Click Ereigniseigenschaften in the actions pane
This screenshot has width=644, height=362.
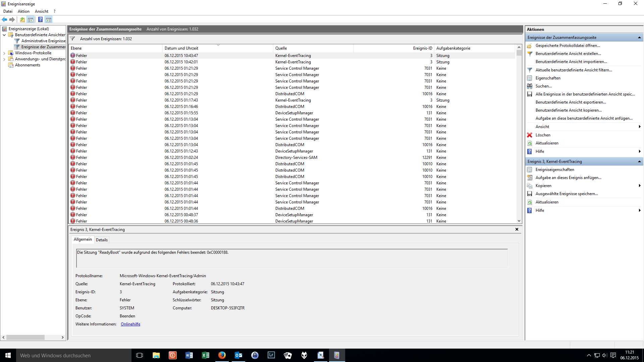(554, 170)
